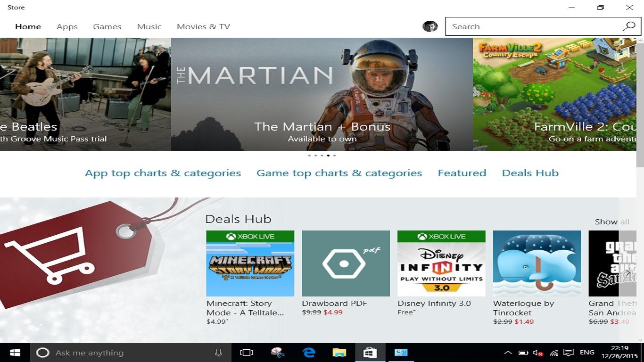Click the Windows Start button
The height and width of the screenshot is (362, 644).
tap(15, 353)
